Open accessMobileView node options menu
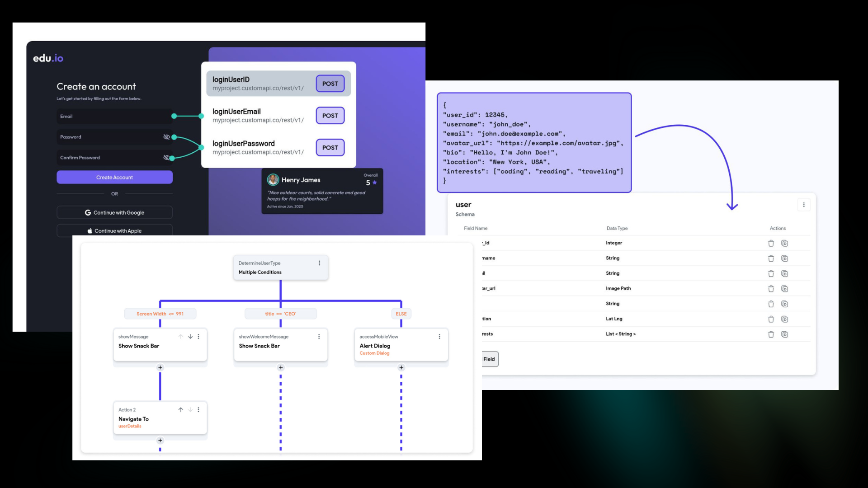Image resolution: width=868 pixels, height=488 pixels. (439, 337)
